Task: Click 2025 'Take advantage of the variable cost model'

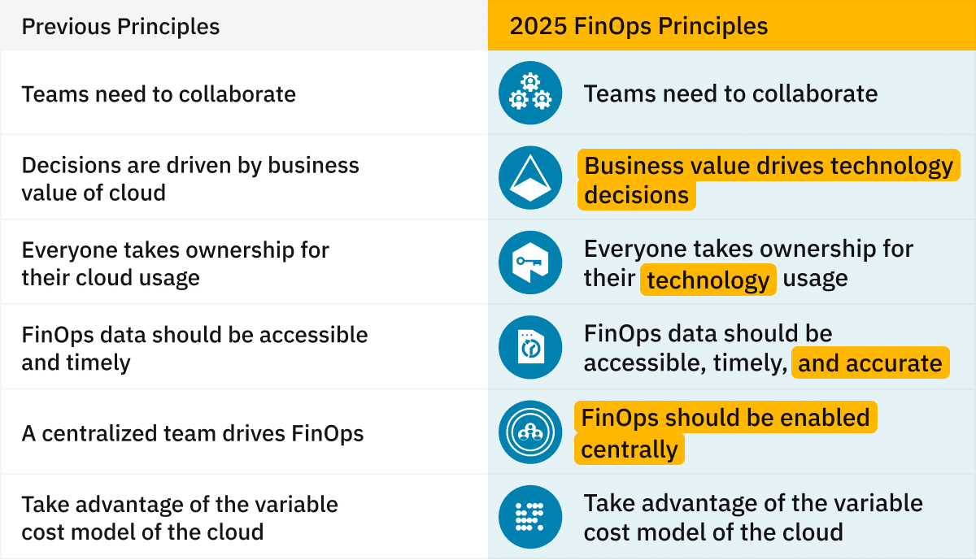Action: pos(753,517)
